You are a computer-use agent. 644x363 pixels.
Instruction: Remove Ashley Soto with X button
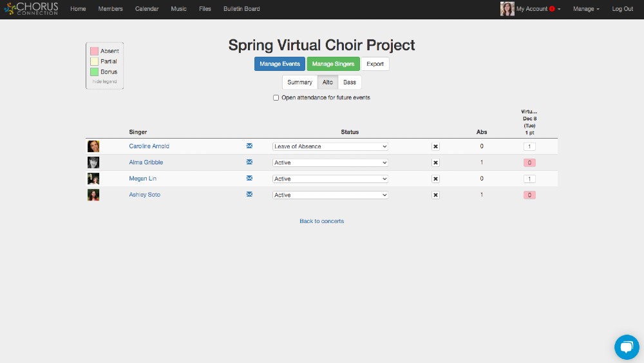click(435, 195)
